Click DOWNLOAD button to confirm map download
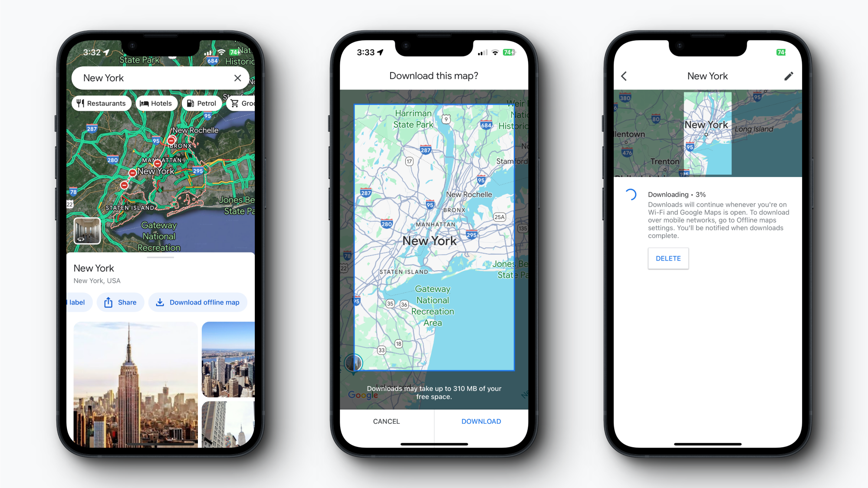Image resolution: width=868 pixels, height=488 pixels. 480,421
